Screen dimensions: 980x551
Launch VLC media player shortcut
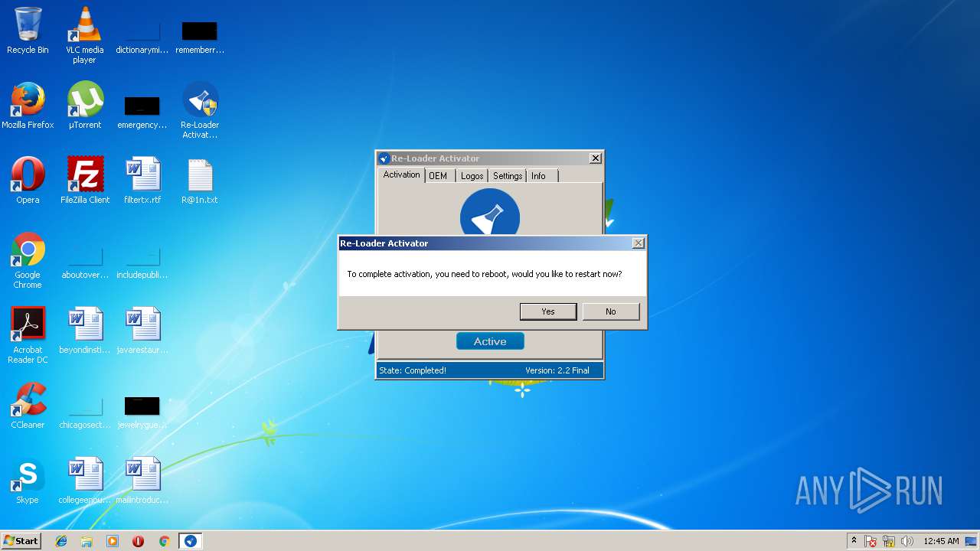84,35
